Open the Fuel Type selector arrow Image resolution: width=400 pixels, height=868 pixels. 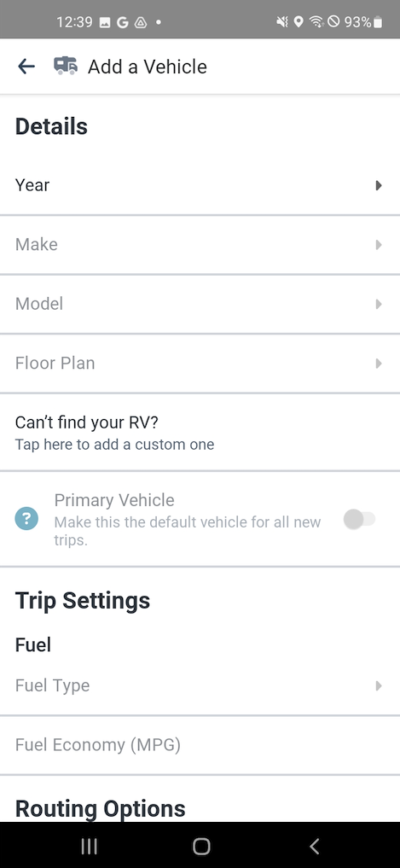pyautogui.click(x=379, y=686)
